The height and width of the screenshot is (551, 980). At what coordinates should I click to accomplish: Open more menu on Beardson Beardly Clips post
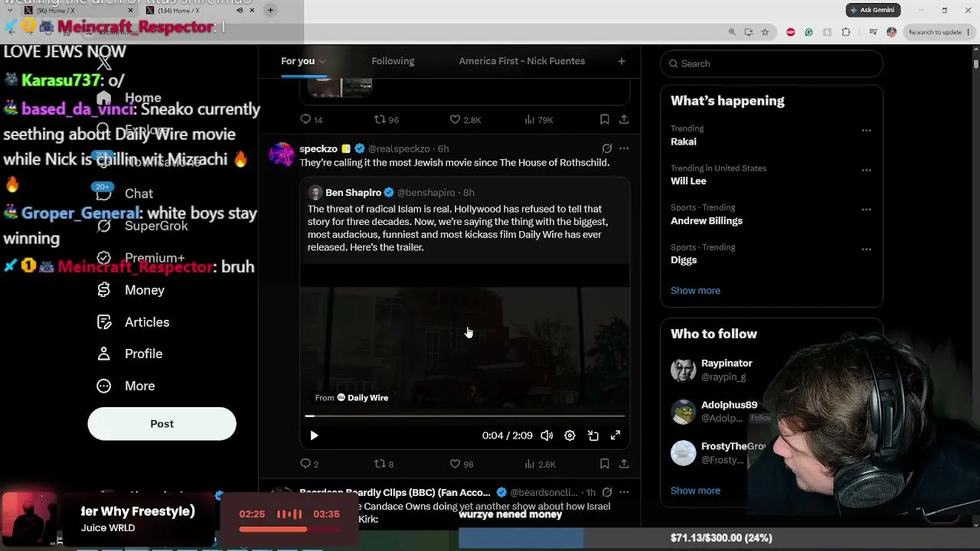[624, 492]
